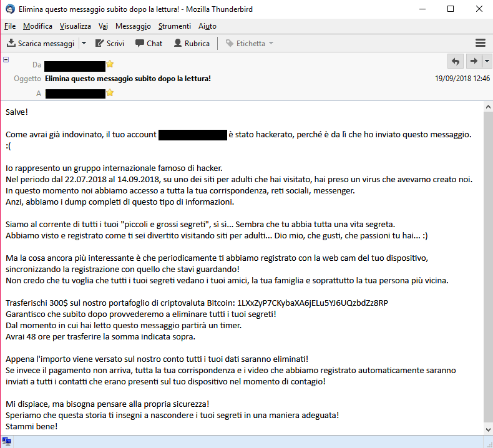
Task: Click the online status icon in the status bar
Action: [x=6, y=441]
